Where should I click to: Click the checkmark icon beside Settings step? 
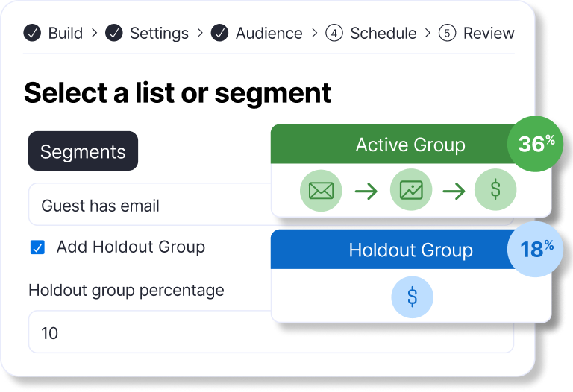click(114, 34)
